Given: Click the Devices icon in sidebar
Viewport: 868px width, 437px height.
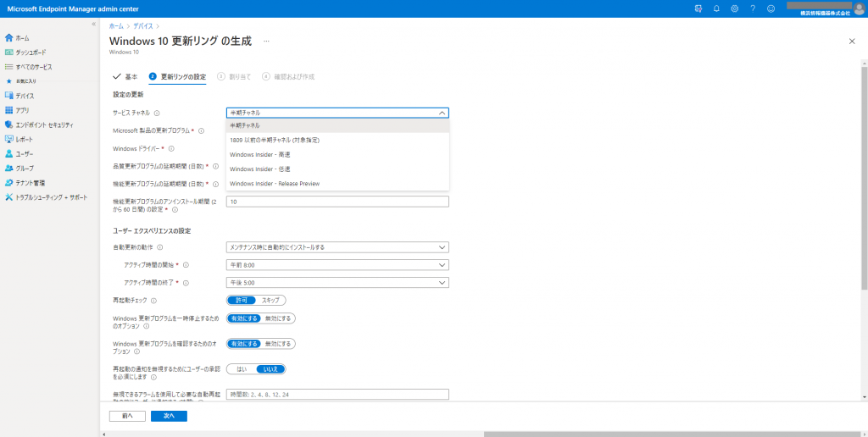Looking at the screenshot, I should [8, 96].
